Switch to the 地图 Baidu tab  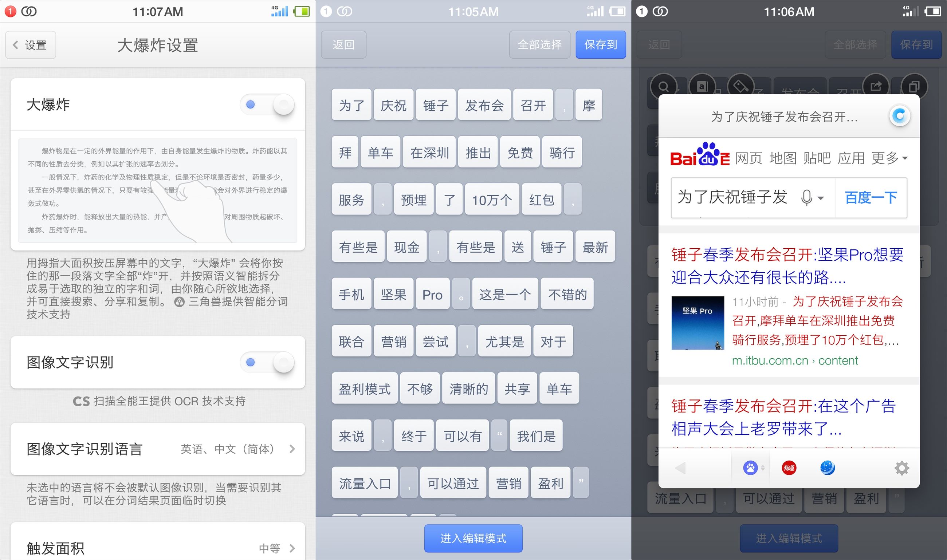click(x=783, y=158)
